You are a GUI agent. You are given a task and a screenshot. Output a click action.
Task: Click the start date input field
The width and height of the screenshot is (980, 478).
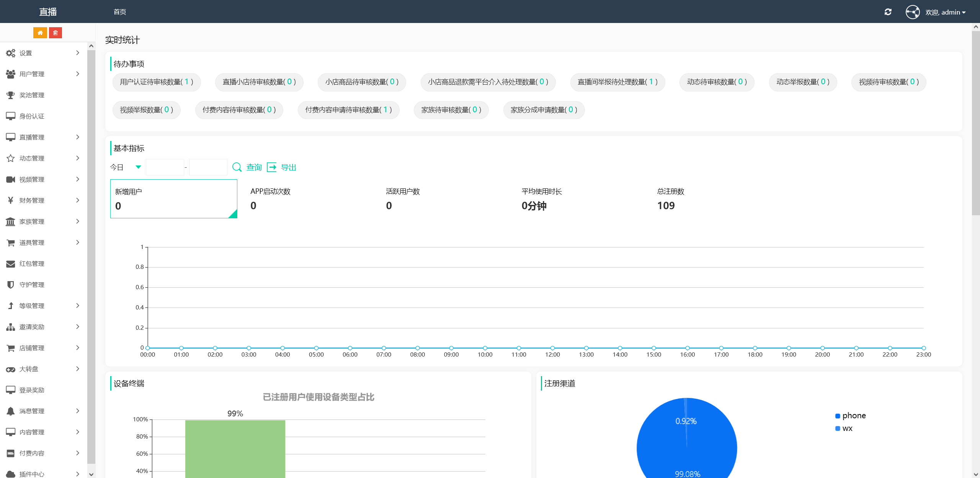click(165, 167)
